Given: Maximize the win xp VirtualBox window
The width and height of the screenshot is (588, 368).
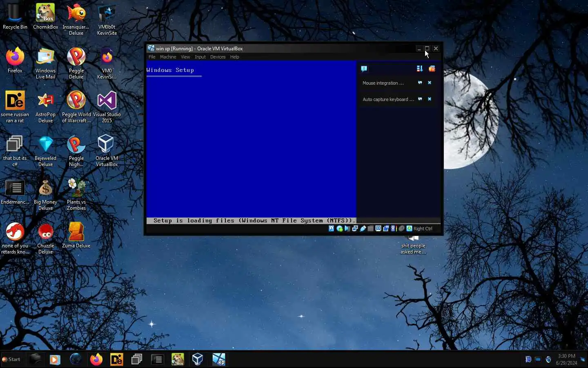Looking at the screenshot, I should (x=427, y=48).
